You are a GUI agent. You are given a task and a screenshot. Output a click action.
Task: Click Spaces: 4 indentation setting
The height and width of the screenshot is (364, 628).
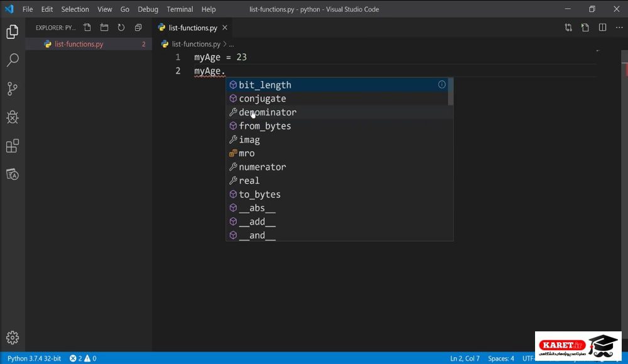pyautogui.click(x=501, y=358)
